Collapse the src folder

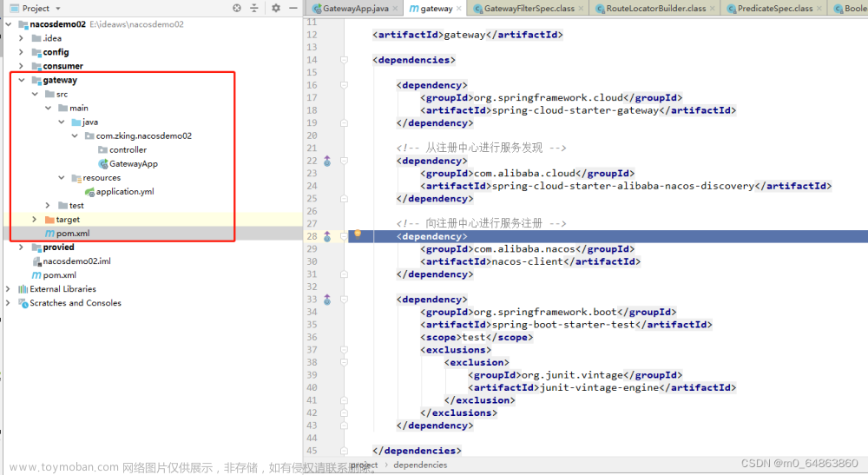tap(35, 94)
